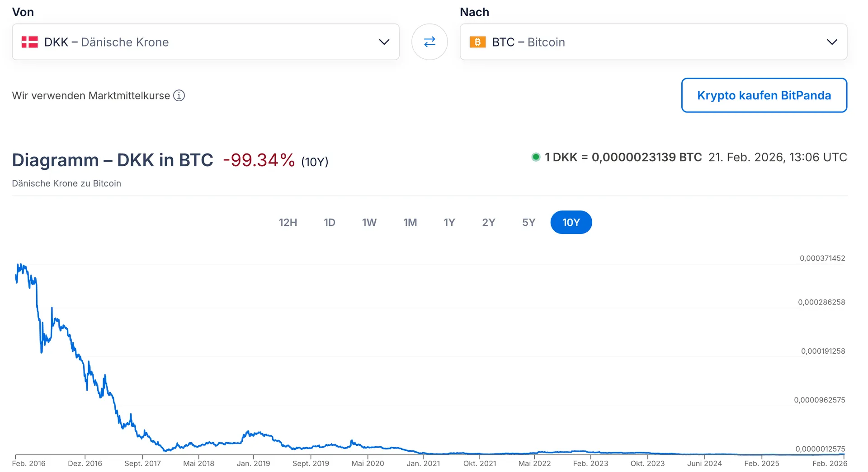Image resolution: width=868 pixels, height=472 pixels.
Task: Click the orange Bitcoin logo icon
Action: [x=477, y=42]
